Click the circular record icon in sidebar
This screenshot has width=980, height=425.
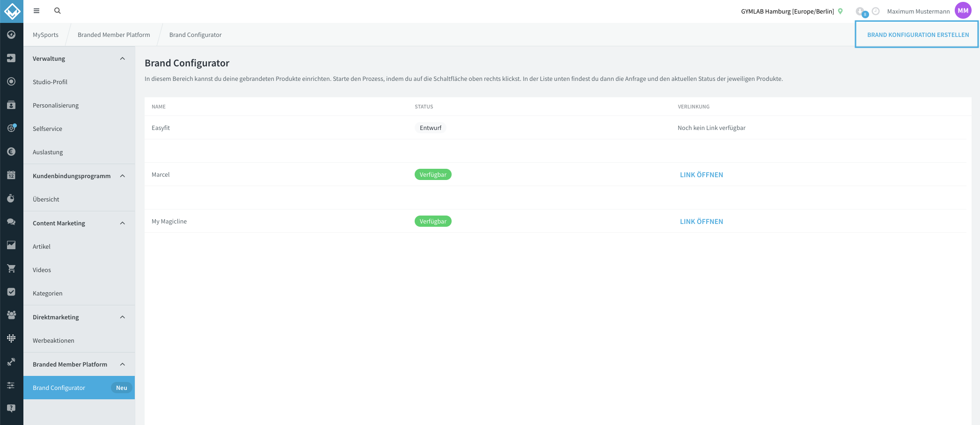11,81
